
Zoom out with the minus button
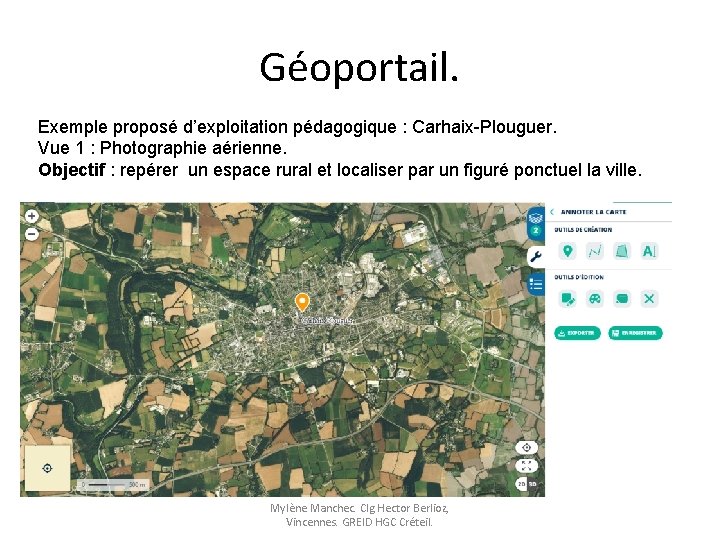pyautogui.click(x=31, y=234)
